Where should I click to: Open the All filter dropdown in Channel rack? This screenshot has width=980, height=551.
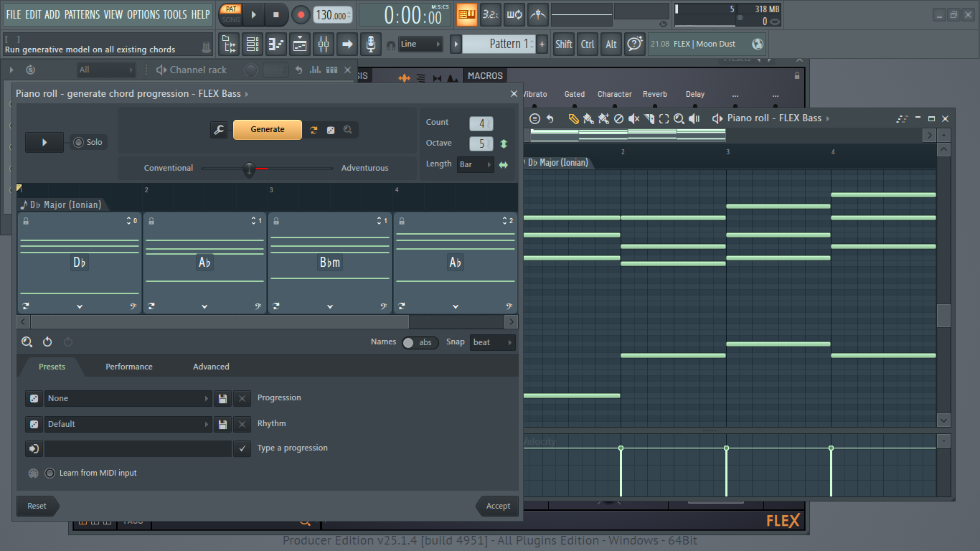[106, 70]
